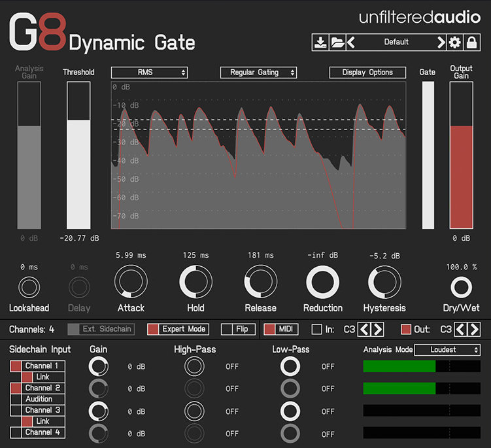Enable the Audition toggle
The height and width of the screenshot is (448, 491).
pyautogui.click(x=37, y=399)
